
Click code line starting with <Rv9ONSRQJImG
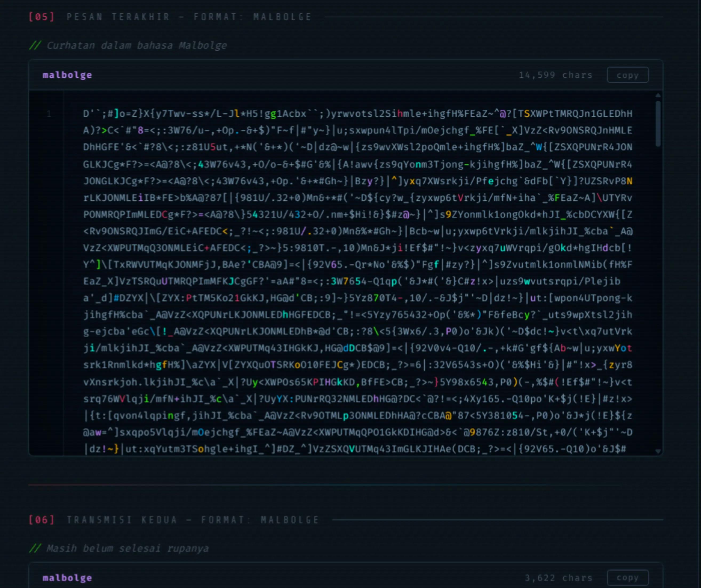(x=358, y=231)
